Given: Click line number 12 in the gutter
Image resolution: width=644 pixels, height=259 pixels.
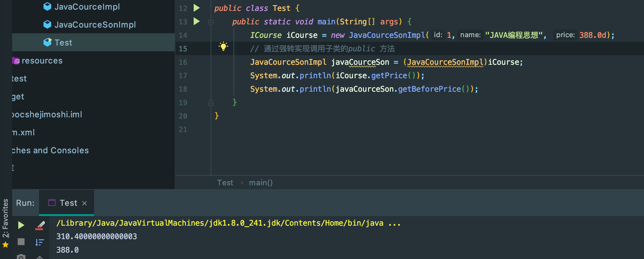Looking at the screenshot, I should 183,8.
